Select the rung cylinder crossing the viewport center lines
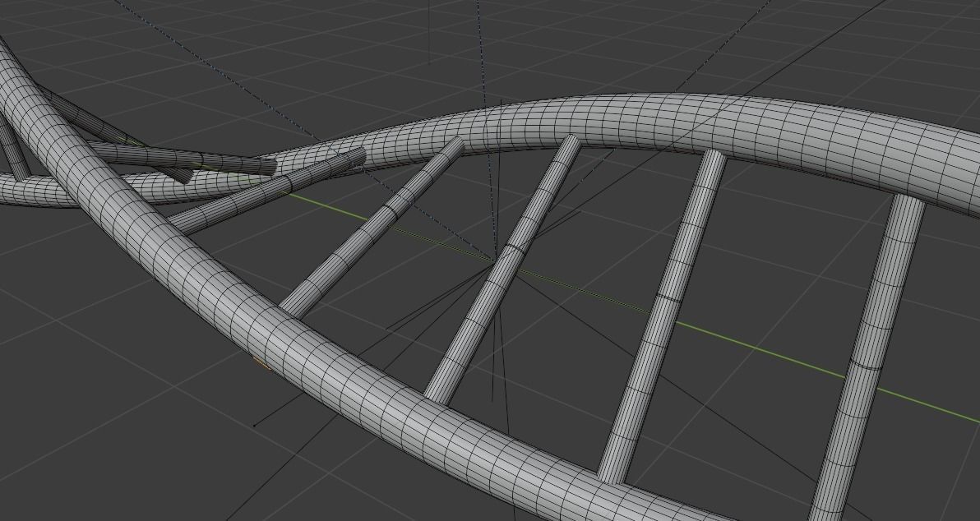The width and height of the screenshot is (980, 521). pos(504,269)
